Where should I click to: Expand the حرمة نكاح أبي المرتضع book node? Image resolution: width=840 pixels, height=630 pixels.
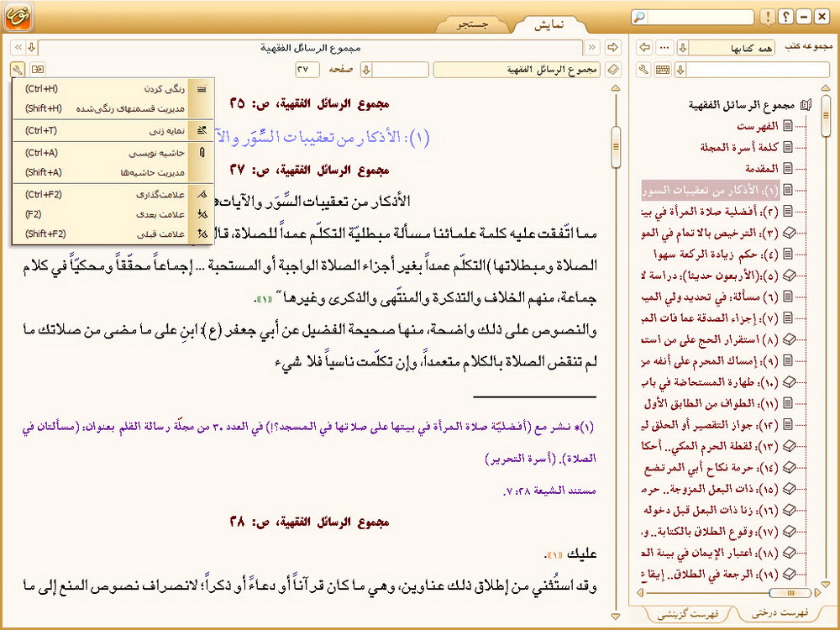pos(789,467)
